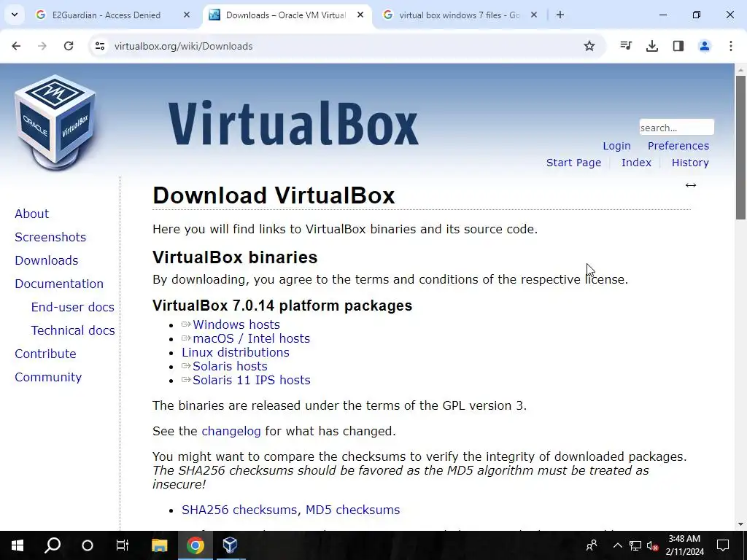Select the Downloads – Oracle VM VirtualBox tab
747x560 pixels.
286,15
